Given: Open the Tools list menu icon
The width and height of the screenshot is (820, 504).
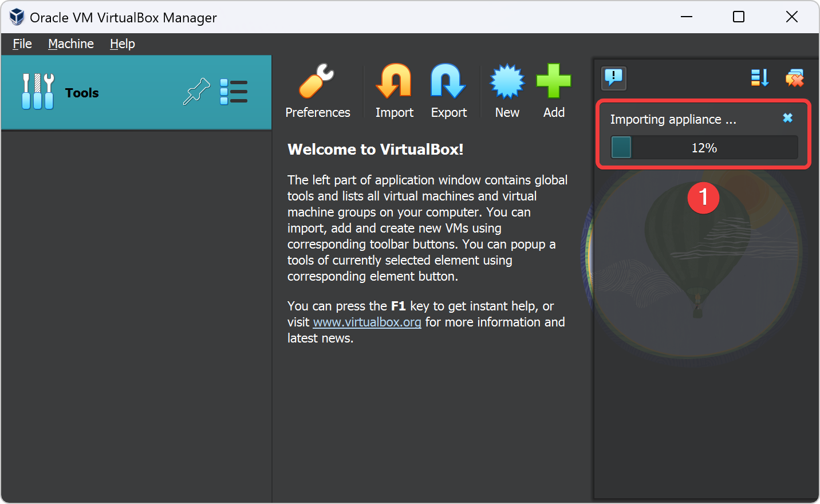Looking at the screenshot, I should 234,92.
